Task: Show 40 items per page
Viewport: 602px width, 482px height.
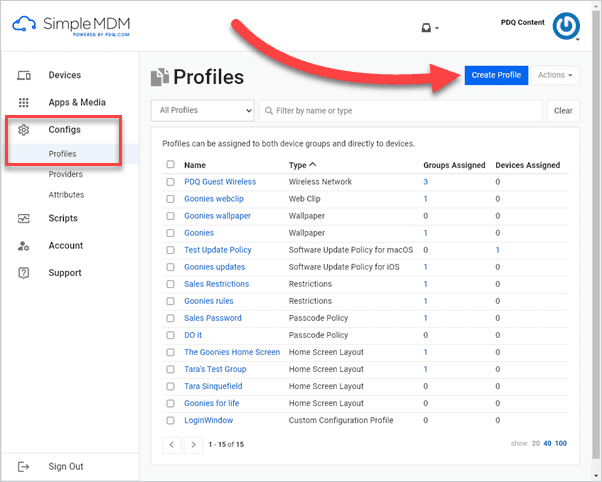Action: point(547,444)
